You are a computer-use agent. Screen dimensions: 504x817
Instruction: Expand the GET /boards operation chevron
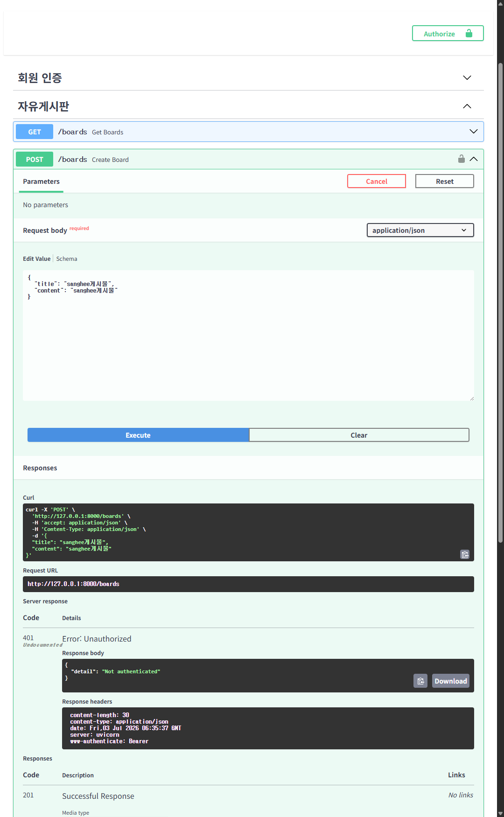click(473, 132)
